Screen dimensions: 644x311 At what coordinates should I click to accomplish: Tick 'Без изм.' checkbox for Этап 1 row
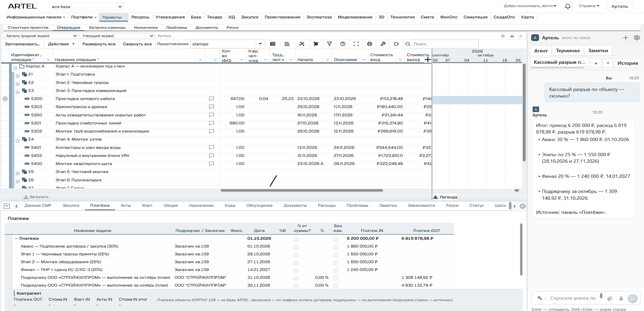[x=336, y=255]
